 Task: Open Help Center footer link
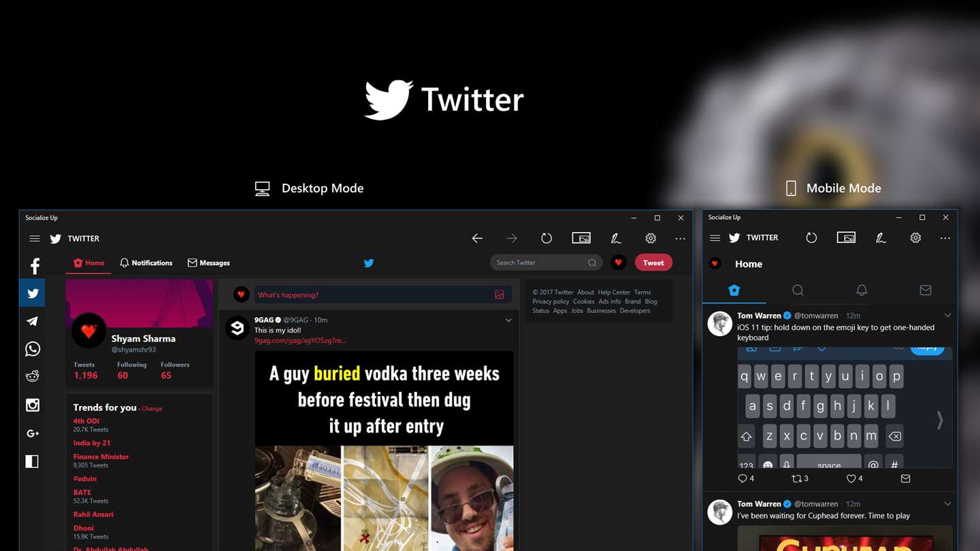(614, 293)
